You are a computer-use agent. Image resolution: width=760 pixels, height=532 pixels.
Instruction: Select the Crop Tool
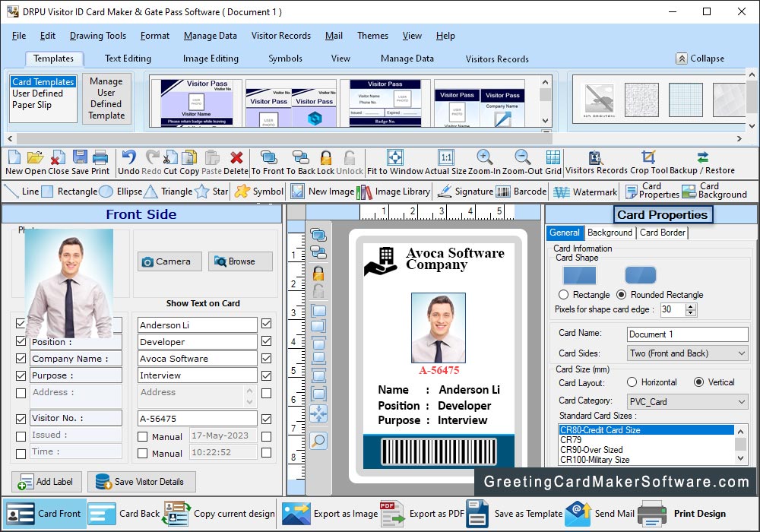[648, 157]
